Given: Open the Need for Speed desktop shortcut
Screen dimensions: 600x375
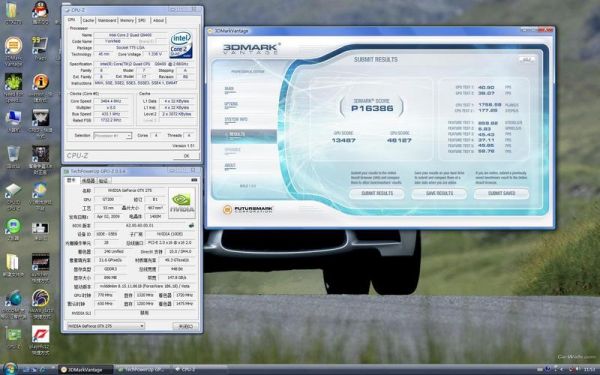Looking at the screenshot, I should pyautogui.click(x=13, y=83).
